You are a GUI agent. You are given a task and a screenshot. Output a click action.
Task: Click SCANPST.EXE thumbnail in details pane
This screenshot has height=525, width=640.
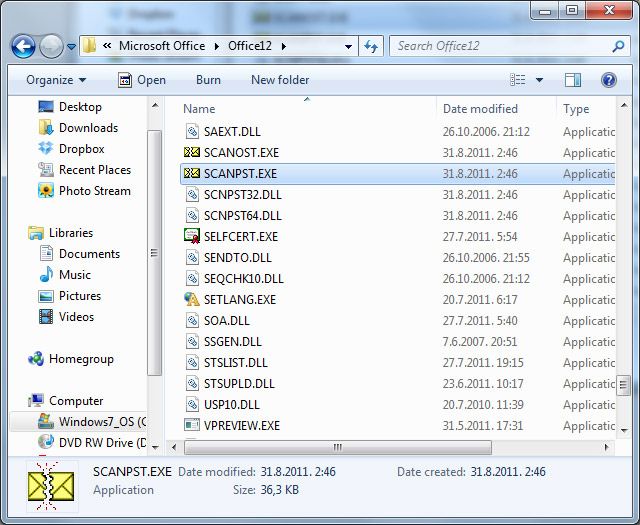(51, 486)
